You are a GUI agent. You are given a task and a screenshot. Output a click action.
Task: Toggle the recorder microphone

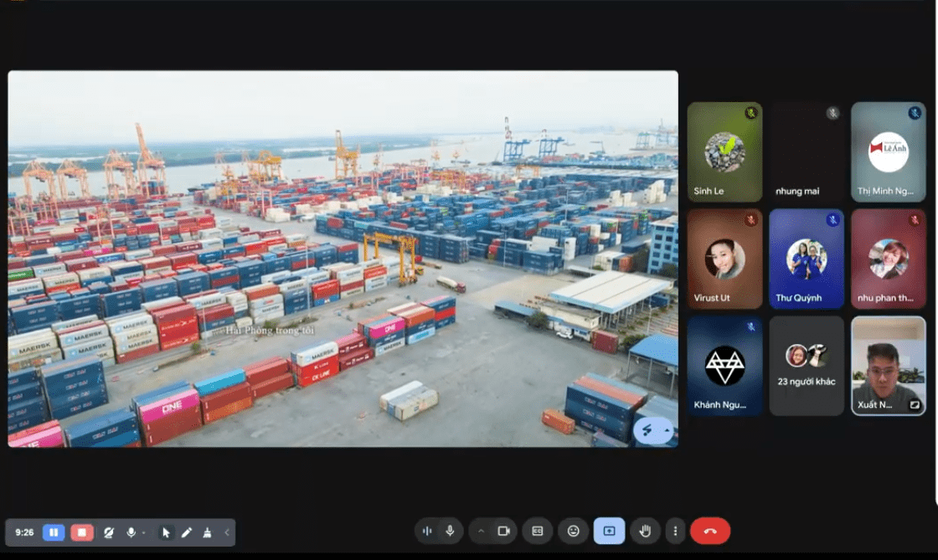(131, 532)
